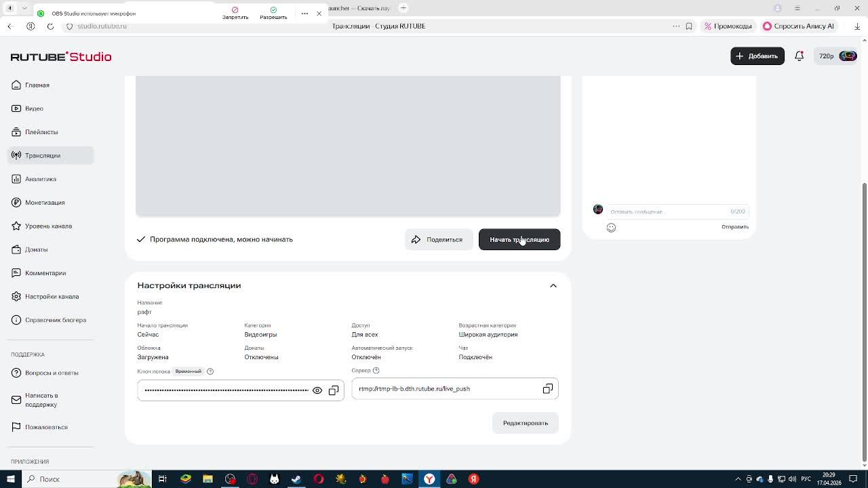Click the RUTUBE Studio logo
868x488 pixels.
click(61, 56)
